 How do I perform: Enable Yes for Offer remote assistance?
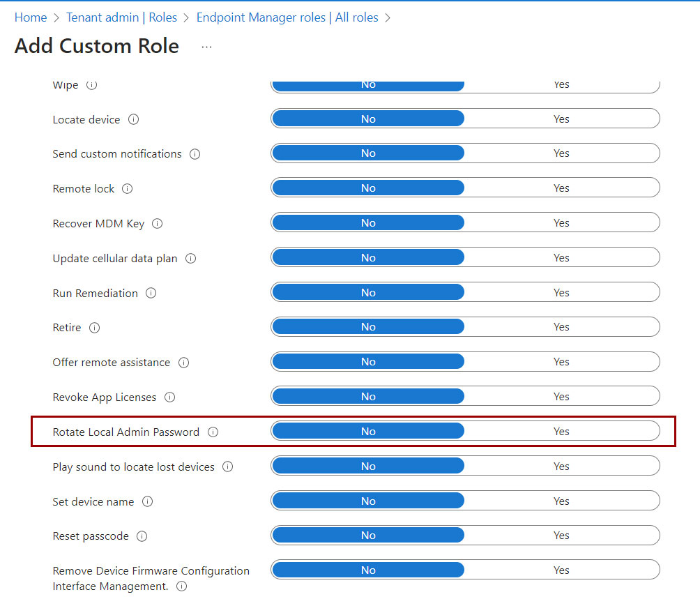pyautogui.click(x=561, y=361)
